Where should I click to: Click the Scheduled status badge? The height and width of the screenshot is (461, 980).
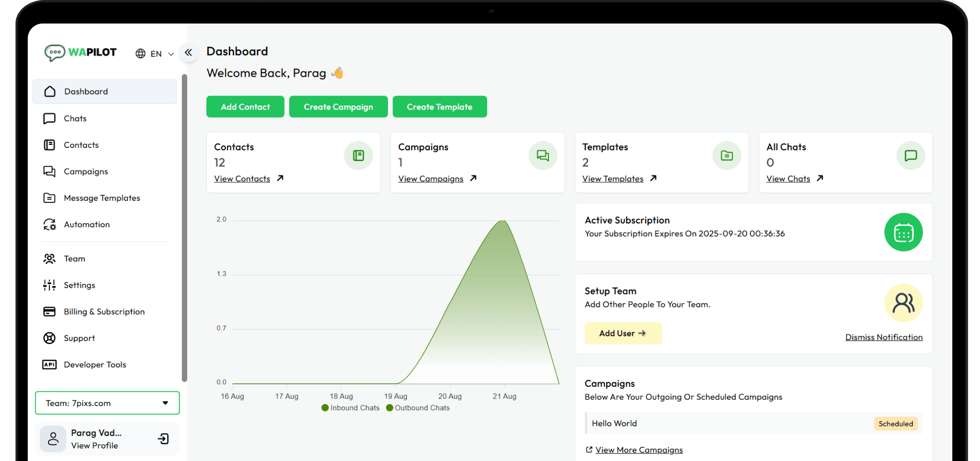tap(896, 424)
